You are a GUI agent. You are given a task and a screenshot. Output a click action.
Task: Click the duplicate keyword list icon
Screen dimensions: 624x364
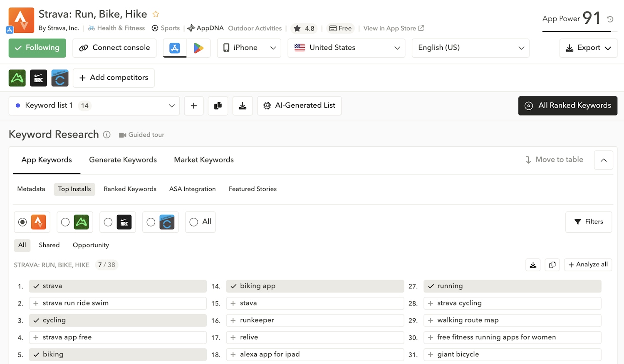[218, 106]
